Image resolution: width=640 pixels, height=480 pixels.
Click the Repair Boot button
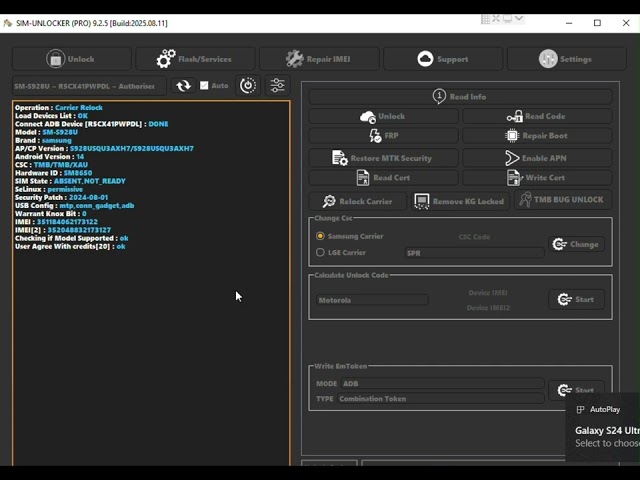pos(537,136)
